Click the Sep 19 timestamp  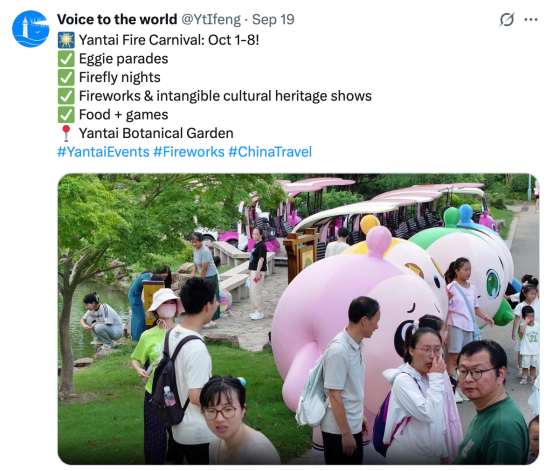pyautogui.click(x=273, y=19)
